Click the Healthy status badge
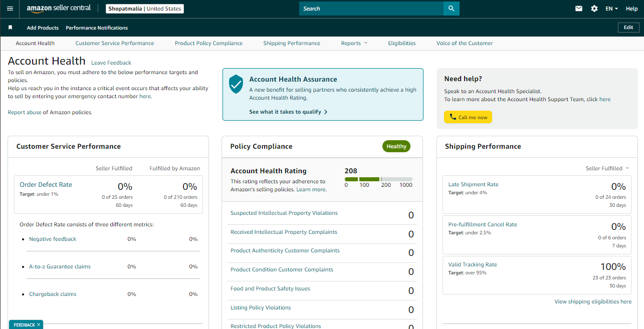The width and height of the screenshot is (644, 329). [x=396, y=146]
